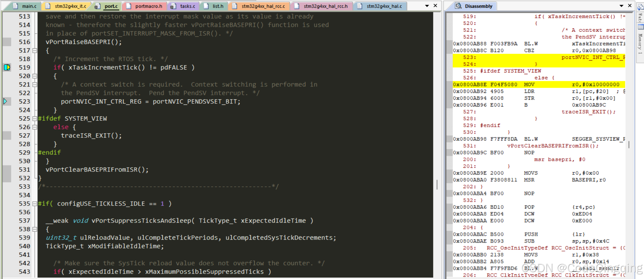This screenshot has height=279, width=644.
Task: Click the PUSH {lr} row at 0x0800ABAC
Action: (x=539, y=234)
